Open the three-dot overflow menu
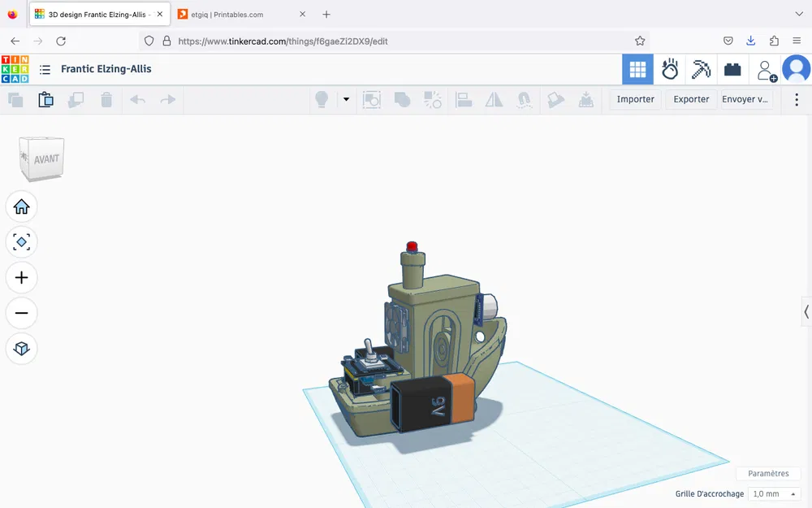The height and width of the screenshot is (508, 812). pyautogui.click(x=797, y=99)
